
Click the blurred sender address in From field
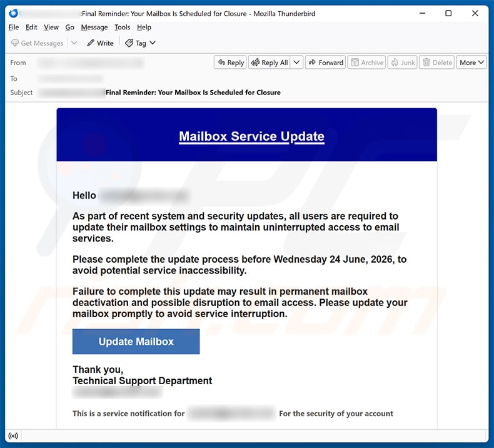(x=91, y=63)
